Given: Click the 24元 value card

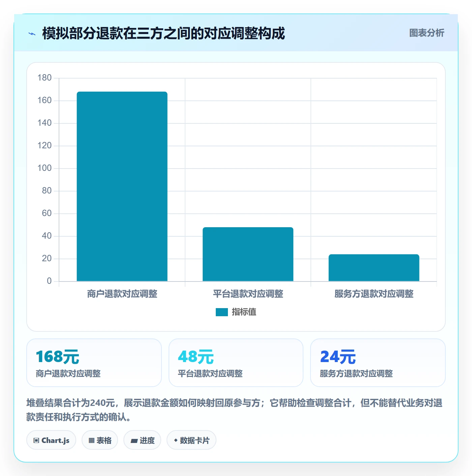Looking at the screenshot, I should pyautogui.click(x=378, y=363).
